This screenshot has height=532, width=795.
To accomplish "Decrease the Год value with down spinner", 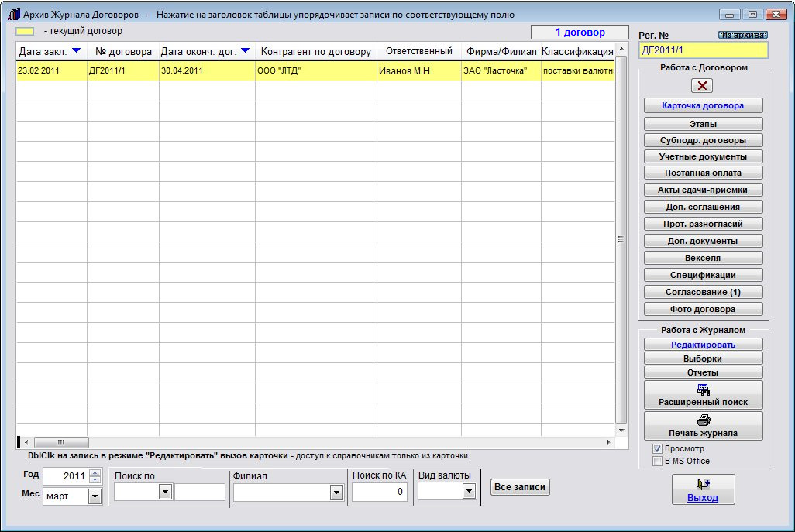I will pyautogui.click(x=95, y=480).
